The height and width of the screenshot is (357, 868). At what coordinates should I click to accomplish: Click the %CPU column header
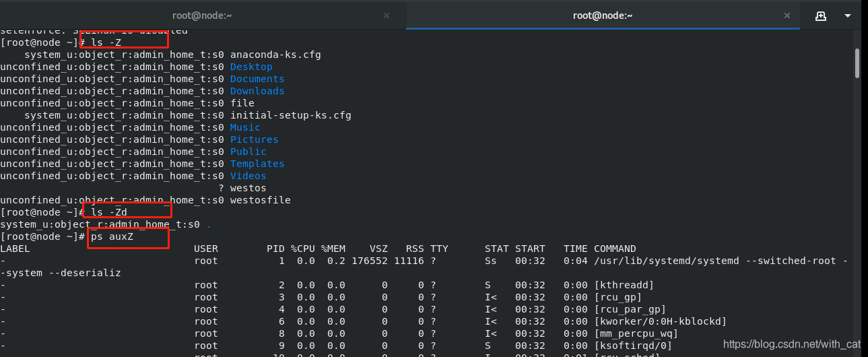[x=303, y=249]
